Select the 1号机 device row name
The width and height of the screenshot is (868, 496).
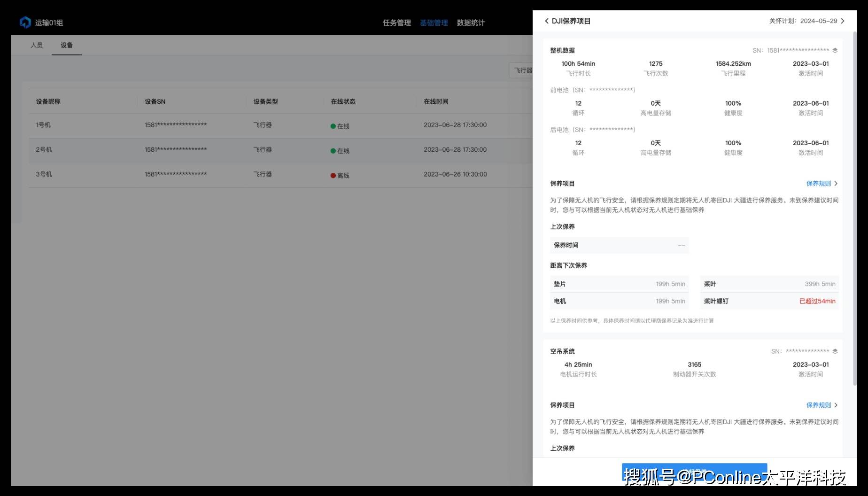[x=43, y=125]
